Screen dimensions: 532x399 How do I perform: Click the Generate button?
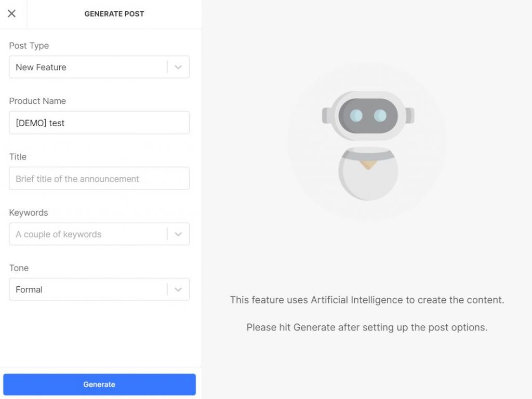[99, 384]
